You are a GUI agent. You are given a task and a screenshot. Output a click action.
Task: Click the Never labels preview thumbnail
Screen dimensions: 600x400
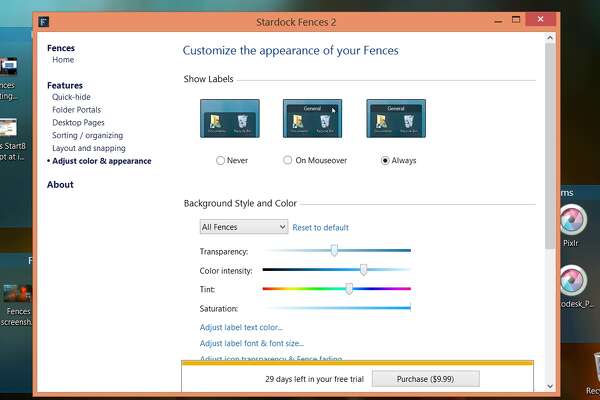230,118
